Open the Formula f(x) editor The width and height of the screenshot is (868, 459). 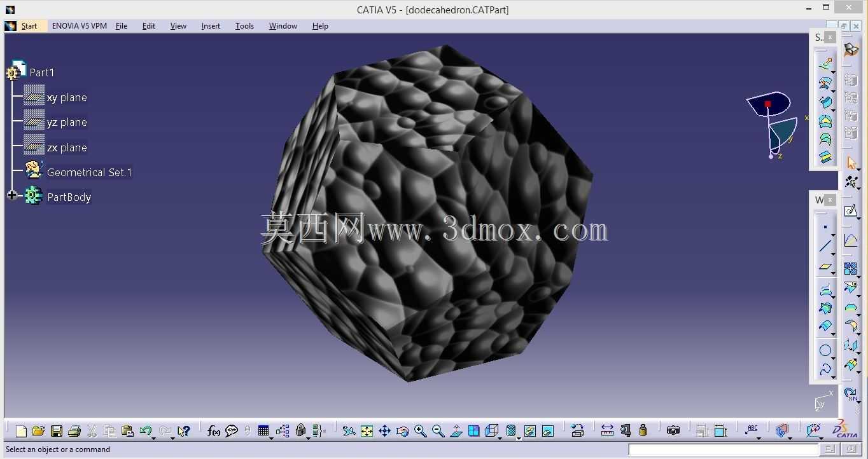point(214,431)
